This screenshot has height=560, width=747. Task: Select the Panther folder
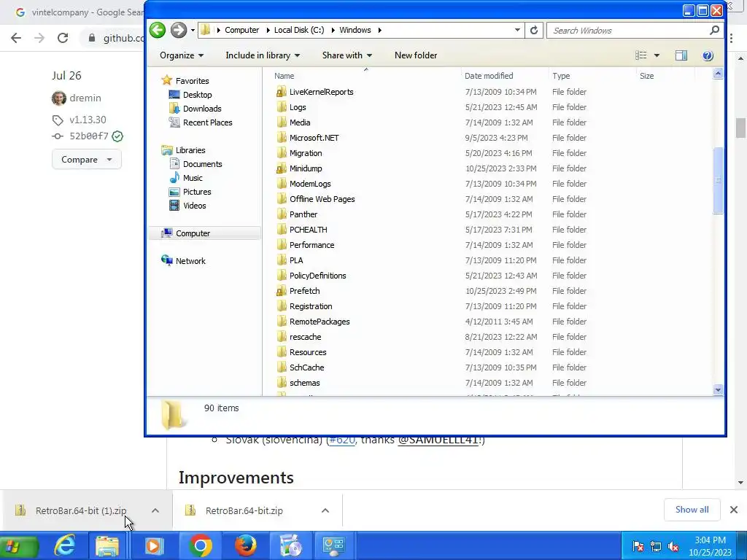pos(303,214)
